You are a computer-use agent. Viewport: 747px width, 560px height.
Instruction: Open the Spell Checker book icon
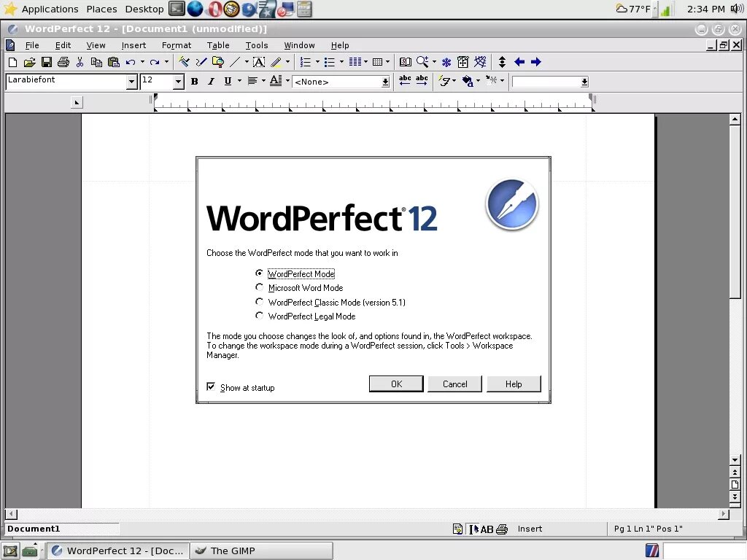click(x=406, y=62)
